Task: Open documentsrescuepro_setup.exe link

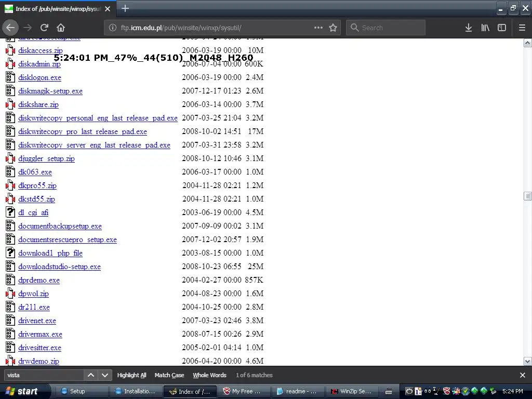Action: [68, 240]
